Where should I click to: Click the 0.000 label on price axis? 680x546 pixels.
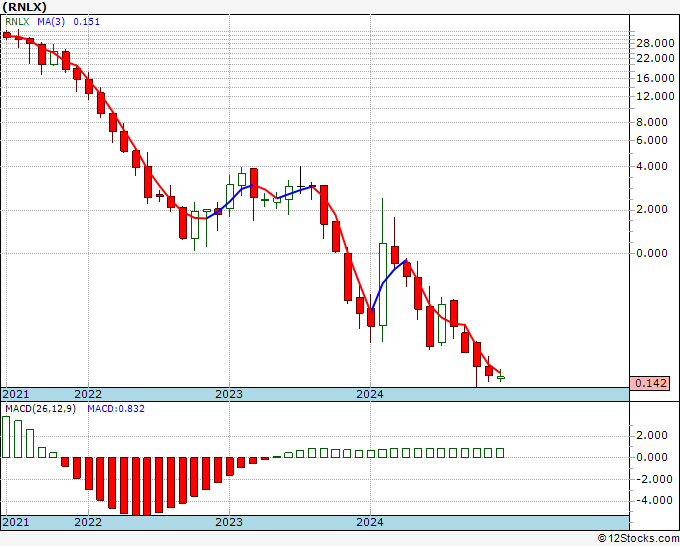pyautogui.click(x=652, y=253)
